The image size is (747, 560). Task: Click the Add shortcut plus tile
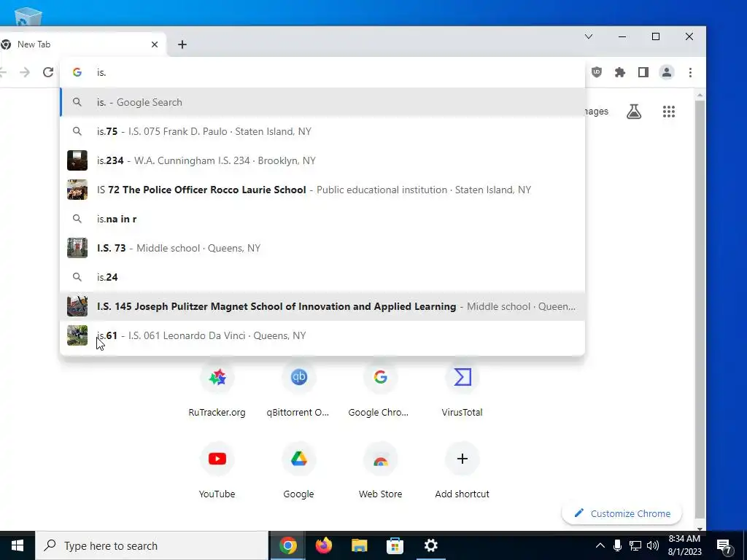pyautogui.click(x=462, y=470)
